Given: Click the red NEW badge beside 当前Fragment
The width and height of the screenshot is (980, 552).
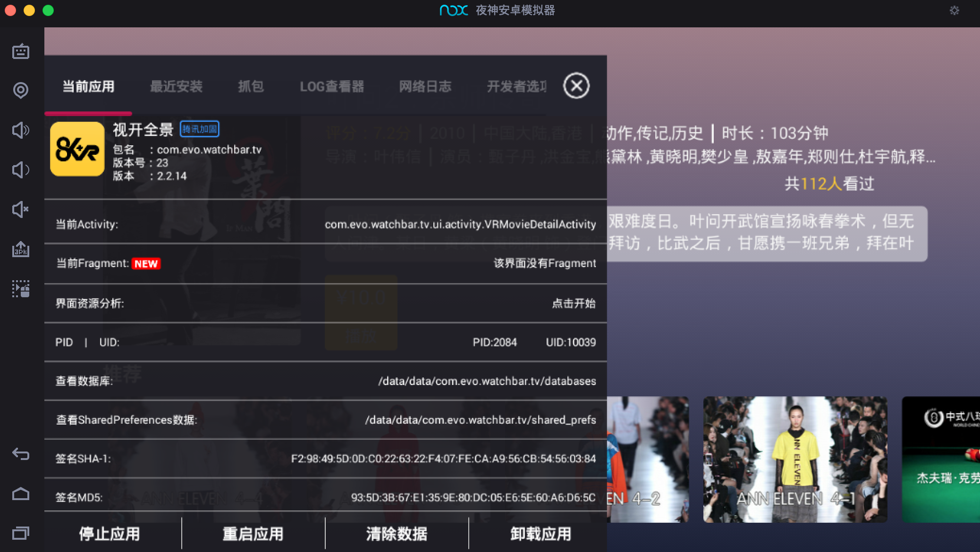Looking at the screenshot, I should pos(146,264).
